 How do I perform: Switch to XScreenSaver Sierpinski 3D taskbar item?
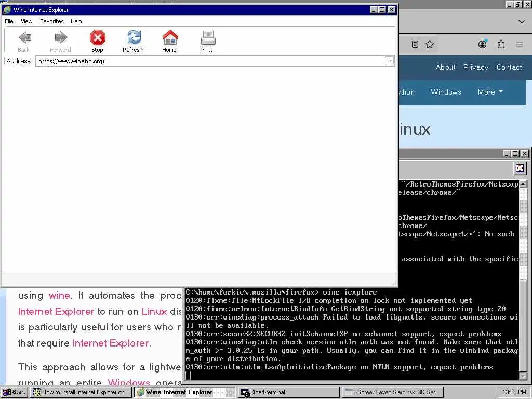pos(392,392)
